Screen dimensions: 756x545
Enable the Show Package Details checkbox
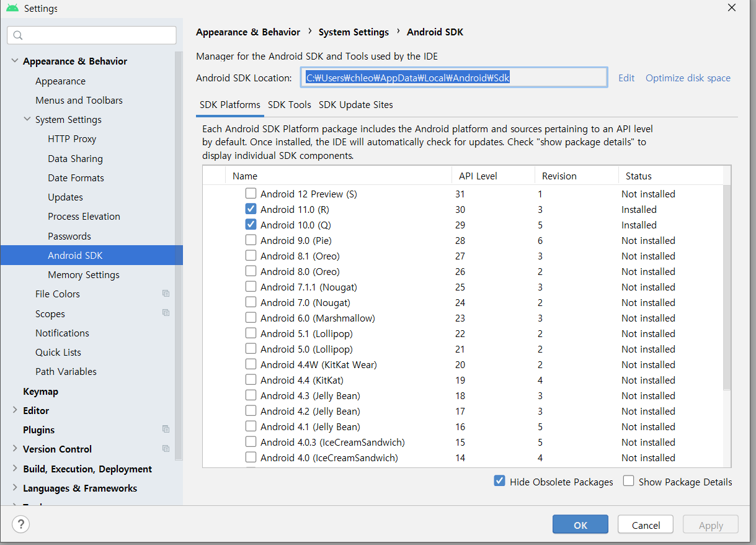pos(628,481)
